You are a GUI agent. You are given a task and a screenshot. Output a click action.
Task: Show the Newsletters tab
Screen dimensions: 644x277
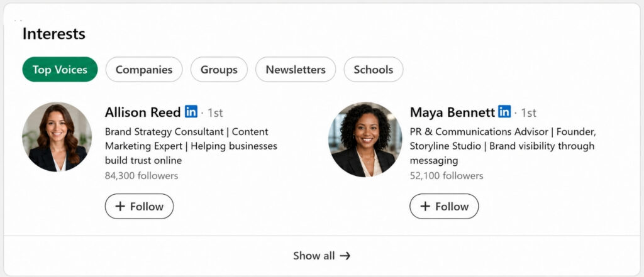pyautogui.click(x=296, y=69)
